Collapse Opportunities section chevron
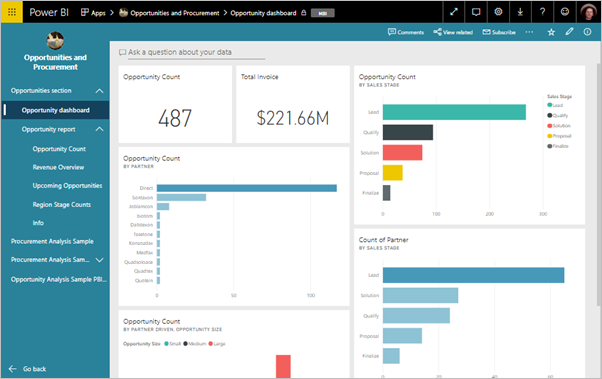602x379 pixels. 99,91
